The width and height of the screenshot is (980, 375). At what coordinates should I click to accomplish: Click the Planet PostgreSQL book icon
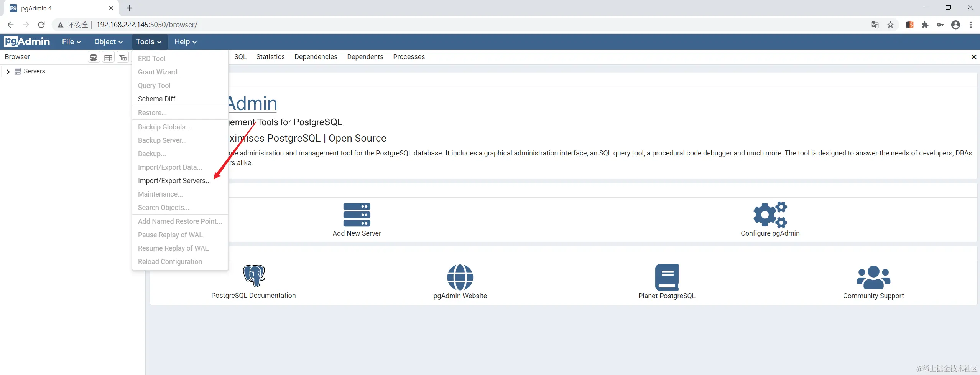pos(667,277)
